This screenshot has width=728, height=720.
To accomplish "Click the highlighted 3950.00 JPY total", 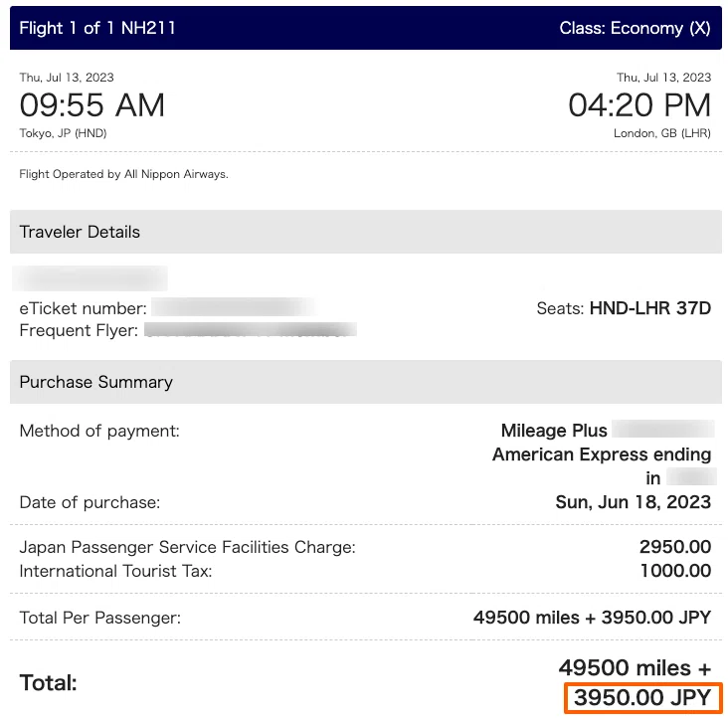I will click(x=642, y=698).
